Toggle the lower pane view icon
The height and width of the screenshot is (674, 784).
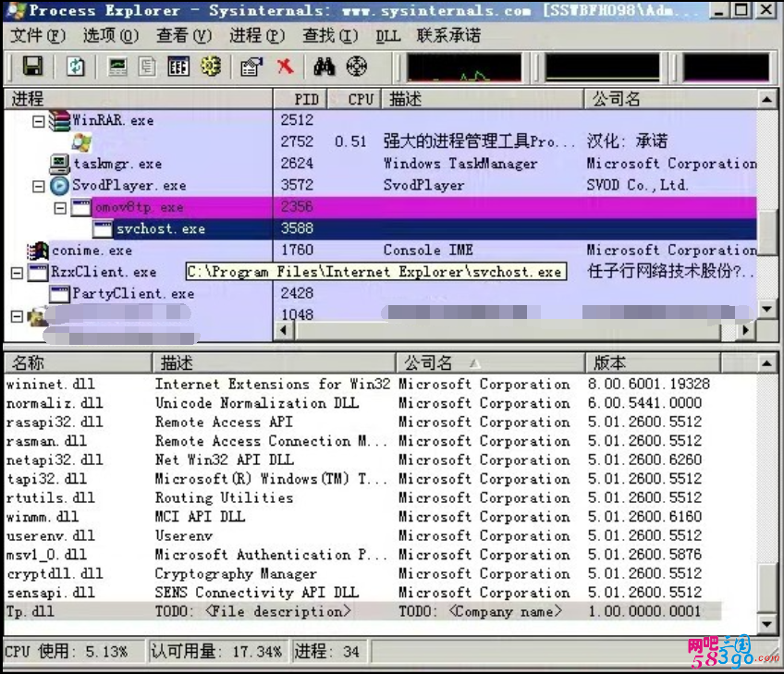(x=178, y=67)
